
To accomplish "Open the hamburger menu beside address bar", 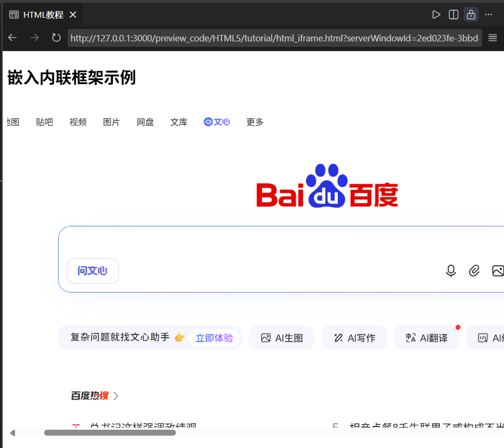I will click(492, 38).
